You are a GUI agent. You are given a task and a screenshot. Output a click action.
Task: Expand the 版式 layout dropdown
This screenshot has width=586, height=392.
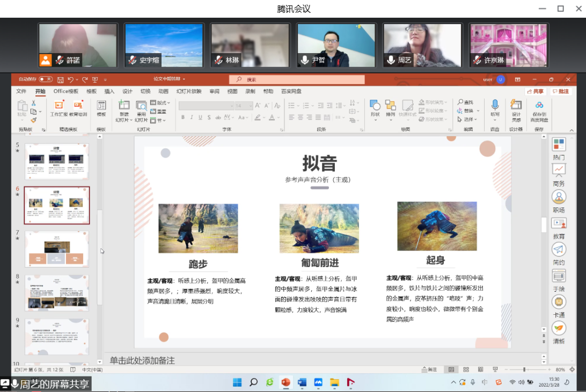click(160, 103)
